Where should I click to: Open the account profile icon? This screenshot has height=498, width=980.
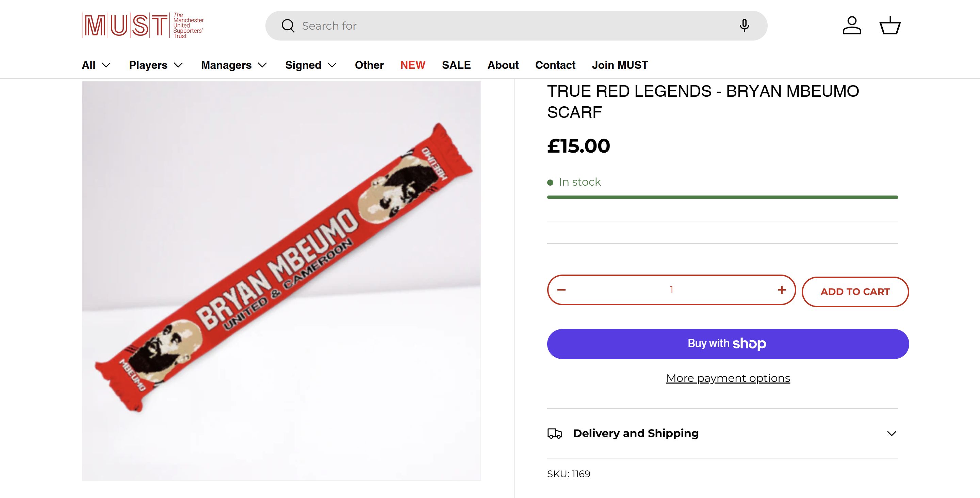tap(851, 26)
